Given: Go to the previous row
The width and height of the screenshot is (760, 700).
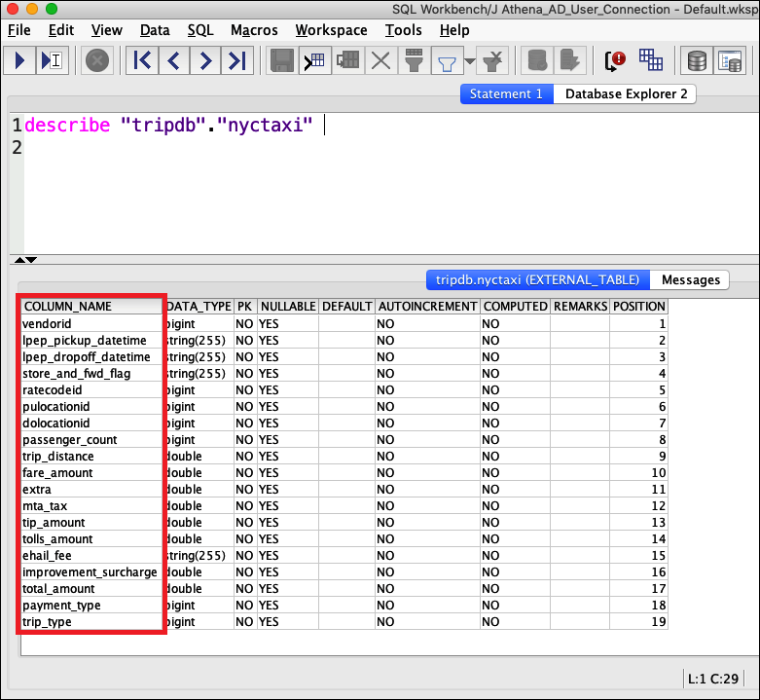Looking at the screenshot, I should point(173,61).
